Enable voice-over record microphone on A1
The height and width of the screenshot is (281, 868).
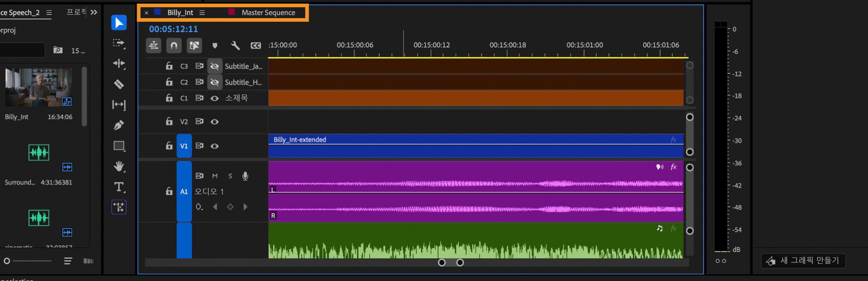click(x=245, y=176)
